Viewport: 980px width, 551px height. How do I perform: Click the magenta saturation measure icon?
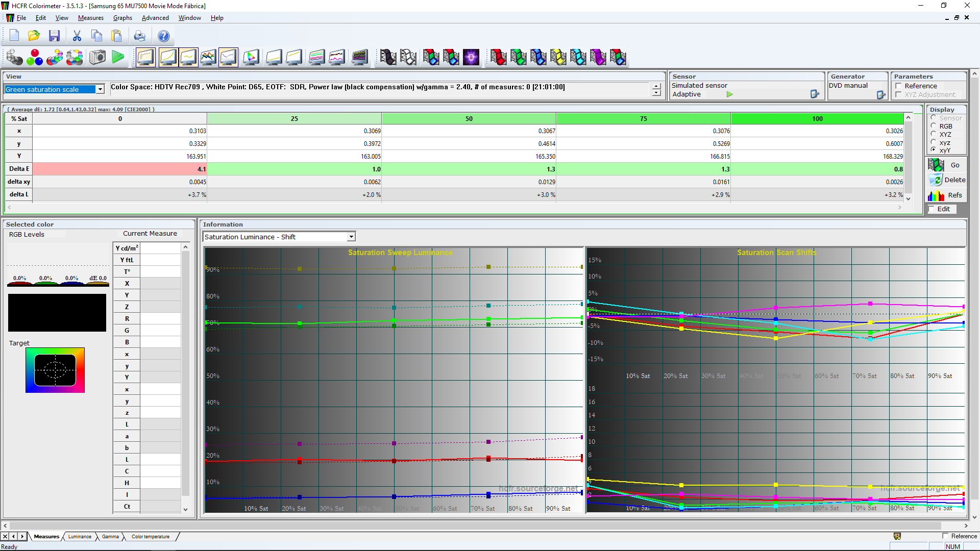(x=598, y=57)
